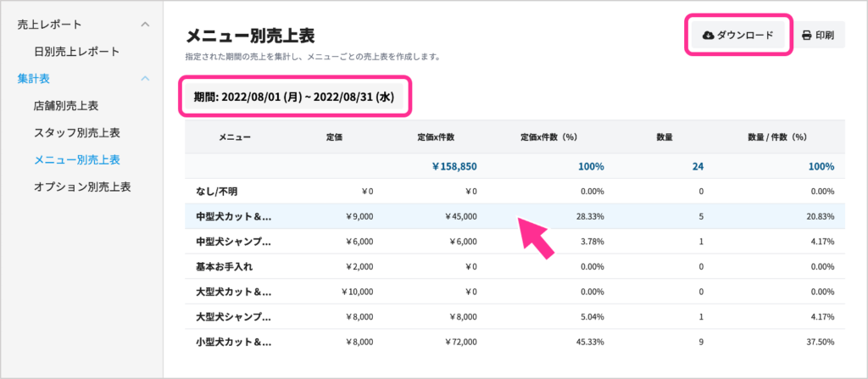Select メニュー別売上表 from sidebar
Viewport: 868px width, 379px height.
pos(76,159)
